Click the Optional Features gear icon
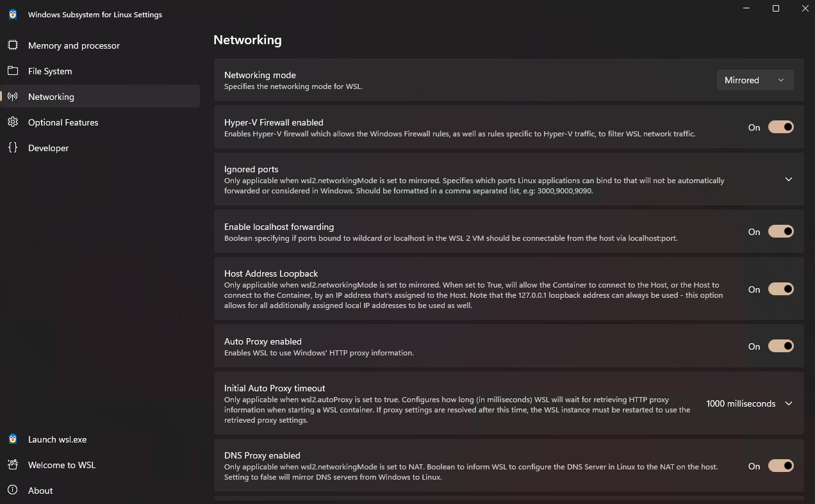 [13, 122]
